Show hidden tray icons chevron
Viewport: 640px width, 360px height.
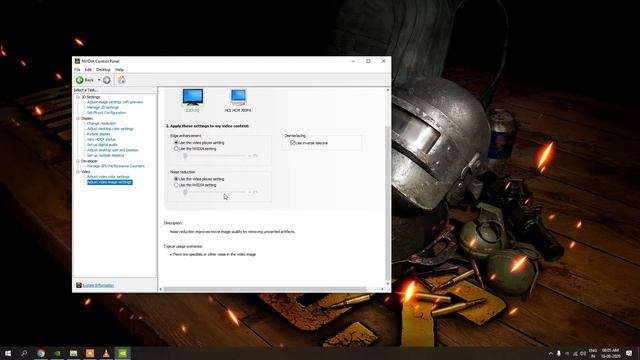pos(551,353)
